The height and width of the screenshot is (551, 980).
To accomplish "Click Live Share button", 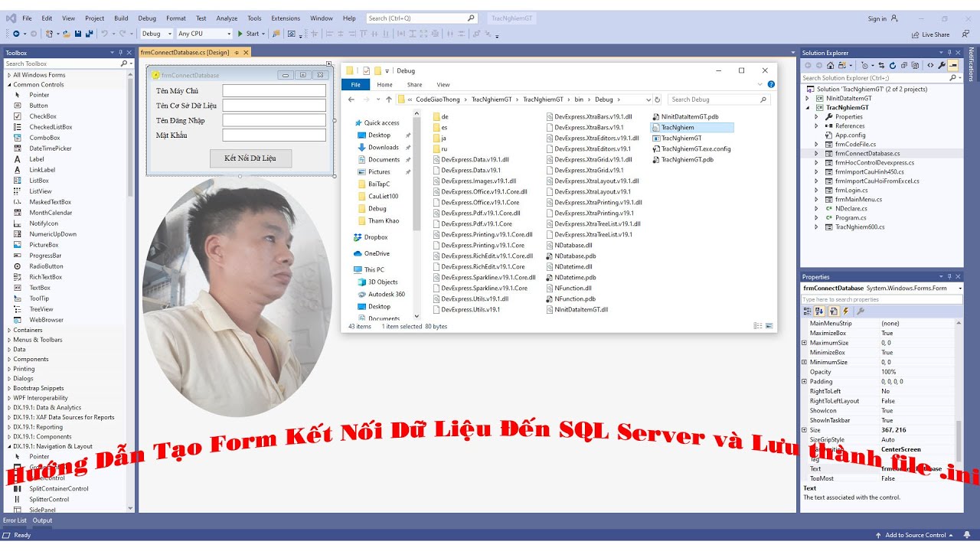I will (x=930, y=34).
